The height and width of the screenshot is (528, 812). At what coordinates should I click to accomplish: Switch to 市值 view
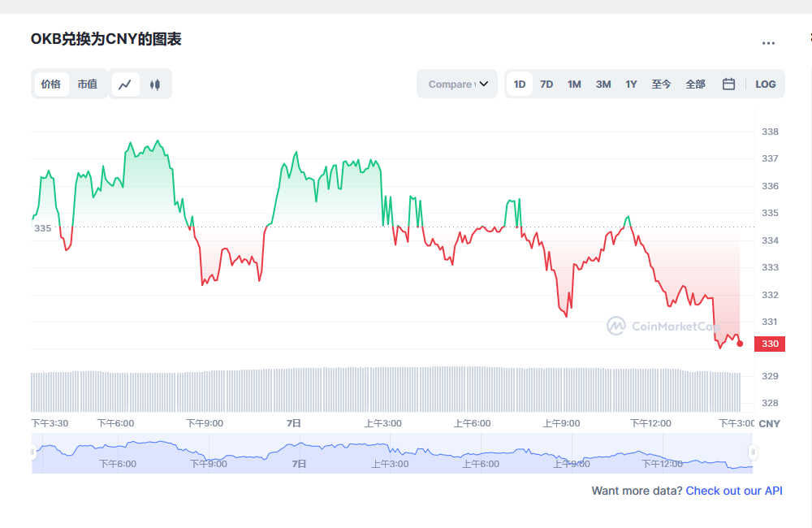[x=88, y=84]
